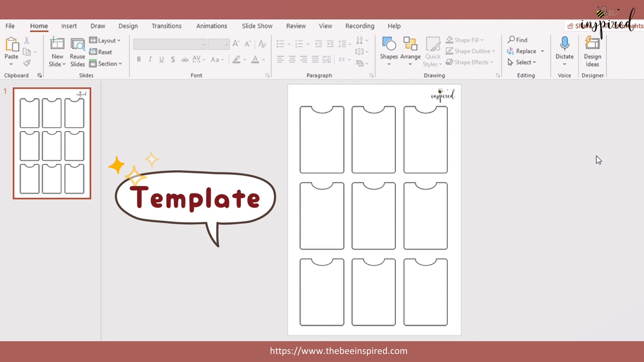The image size is (644, 362).
Task: Decrease list indent level
Action: 318,44
